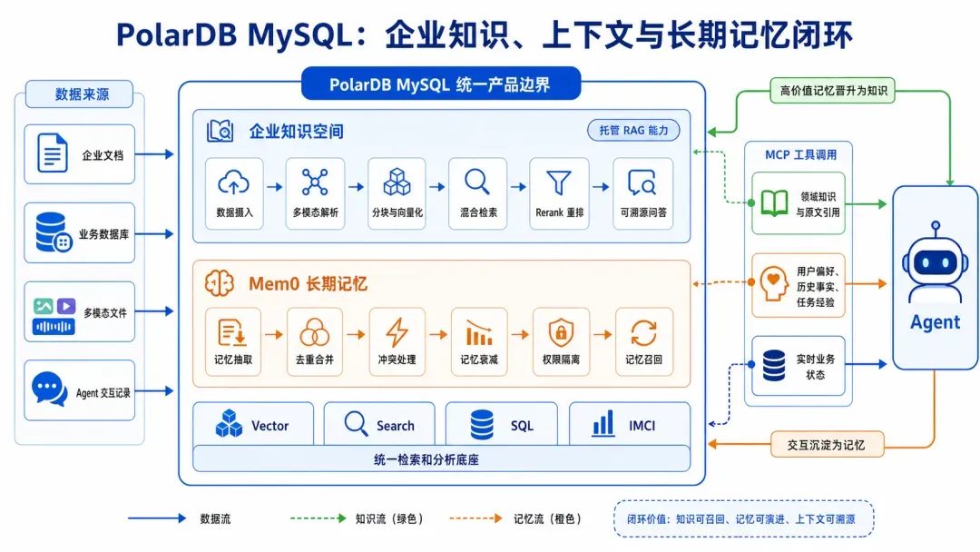Click the 数据流 legend label
The height and width of the screenshot is (552, 980).
(215, 518)
